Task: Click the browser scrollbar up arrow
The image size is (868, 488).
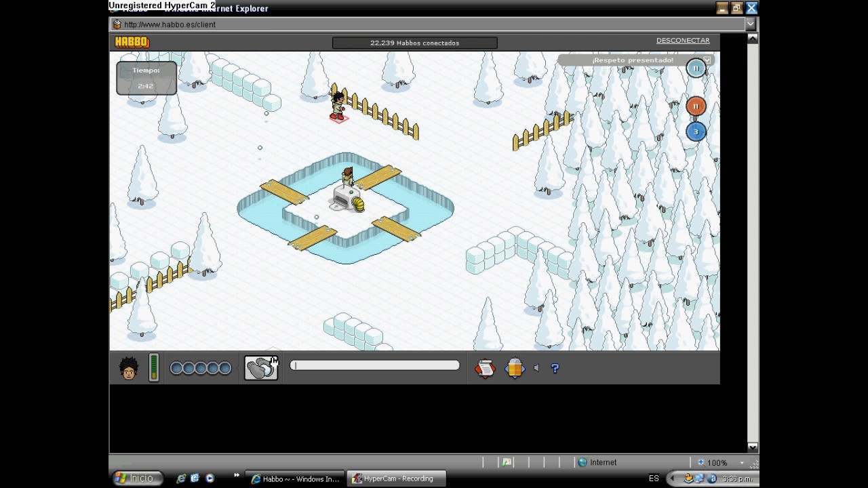Action: click(x=752, y=39)
